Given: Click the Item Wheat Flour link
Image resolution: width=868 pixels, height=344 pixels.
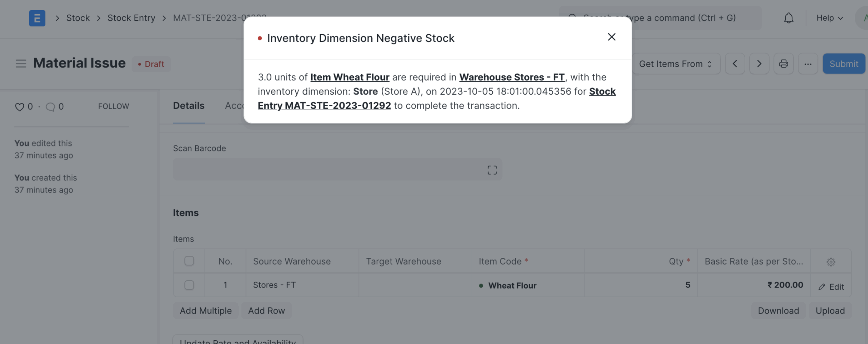Looking at the screenshot, I should coord(350,77).
